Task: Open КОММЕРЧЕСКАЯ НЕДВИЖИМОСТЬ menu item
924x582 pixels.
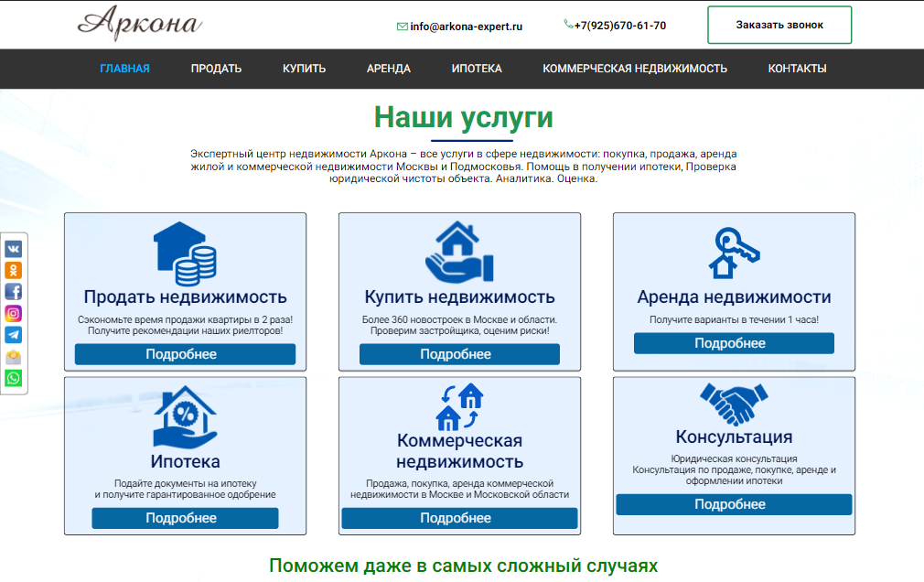Action: pos(635,69)
